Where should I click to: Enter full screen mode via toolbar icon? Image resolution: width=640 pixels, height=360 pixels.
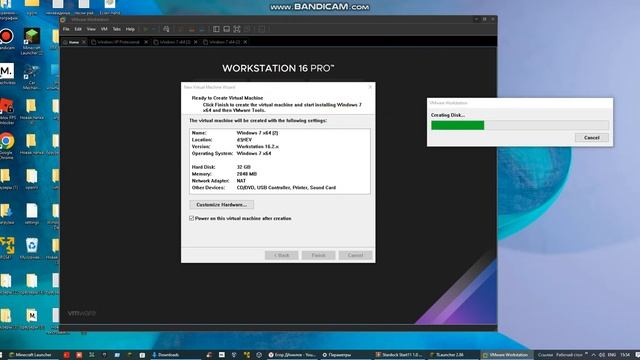(237, 29)
